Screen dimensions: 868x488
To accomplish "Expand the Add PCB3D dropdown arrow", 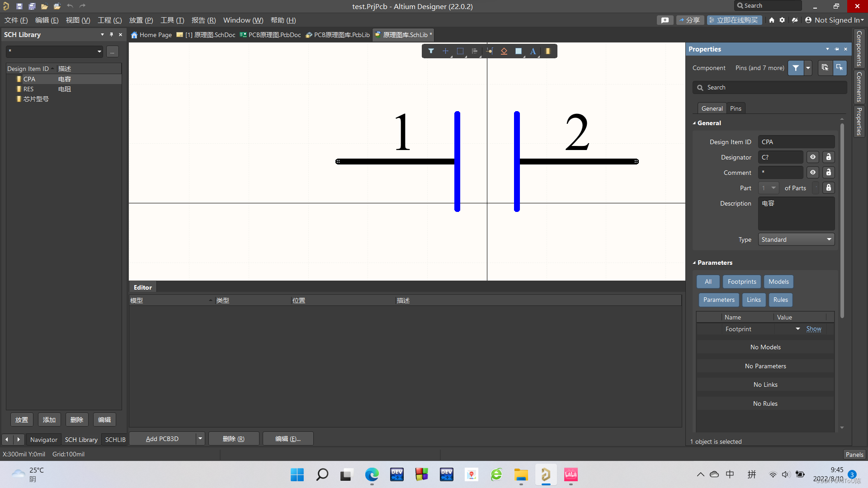I will coord(200,438).
